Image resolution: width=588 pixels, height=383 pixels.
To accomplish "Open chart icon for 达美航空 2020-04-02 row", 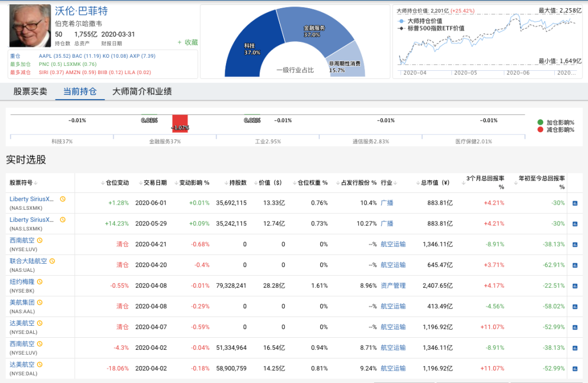I will pyautogui.click(x=575, y=369).
